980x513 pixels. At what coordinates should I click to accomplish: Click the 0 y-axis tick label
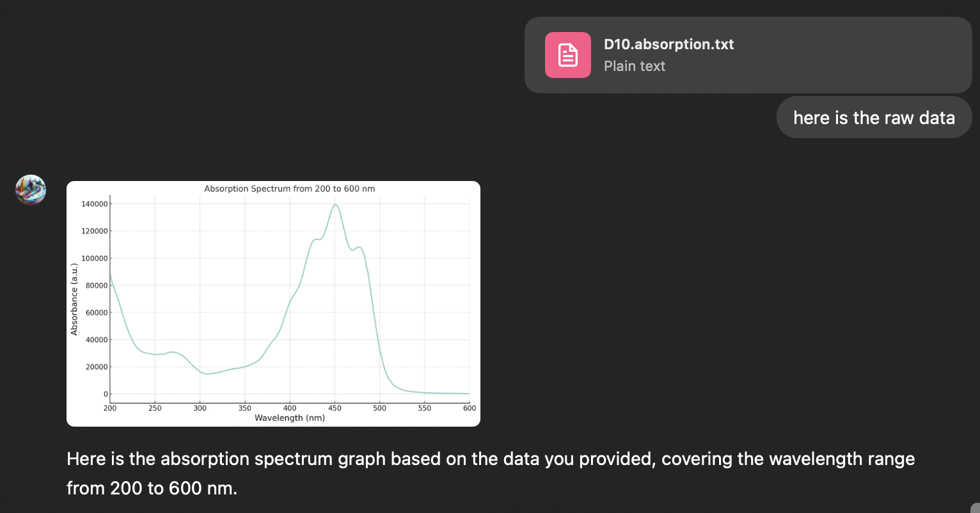[106, 394]
